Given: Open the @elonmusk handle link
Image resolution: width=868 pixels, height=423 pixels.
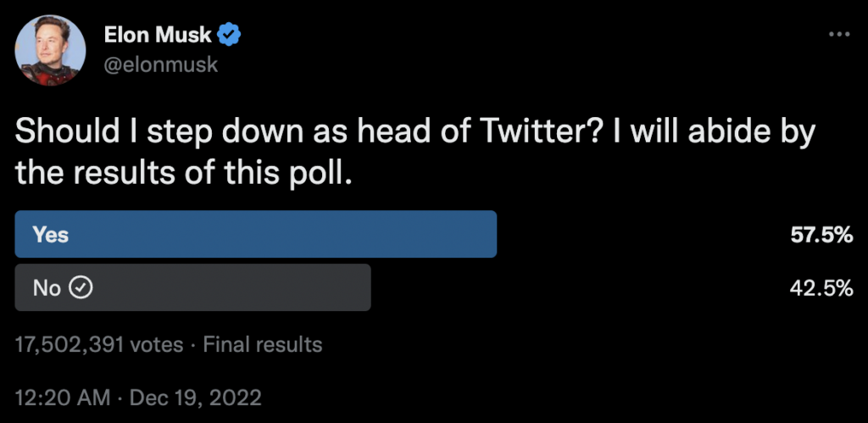Looking at the screenshot, I should coord(160,64).
